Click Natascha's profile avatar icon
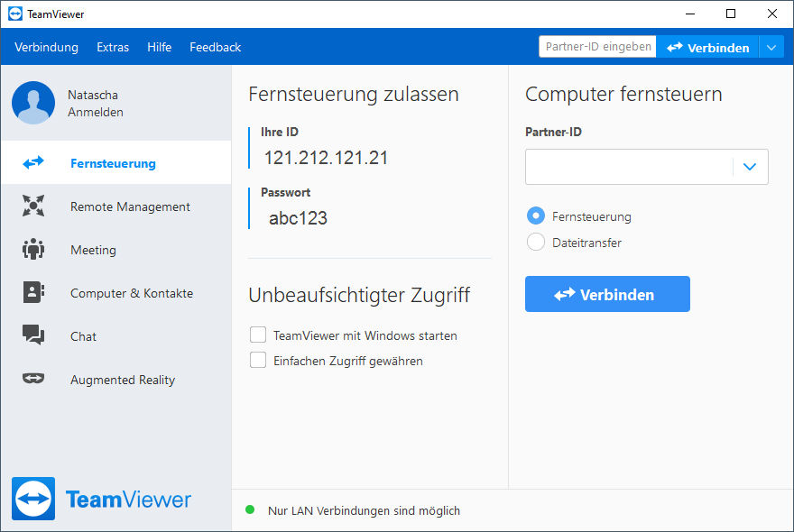The image size is (794, 532). tap(33, 103)
